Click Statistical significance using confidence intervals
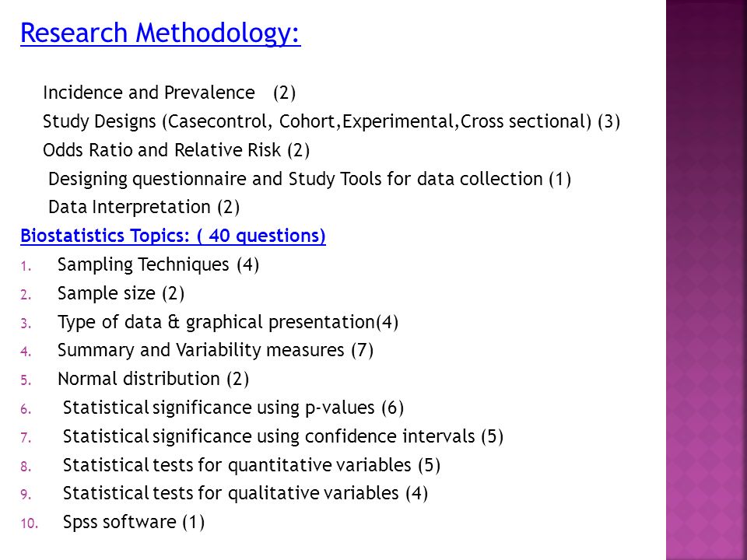Screen dimensions: 747x560 [x=283, y=436]
